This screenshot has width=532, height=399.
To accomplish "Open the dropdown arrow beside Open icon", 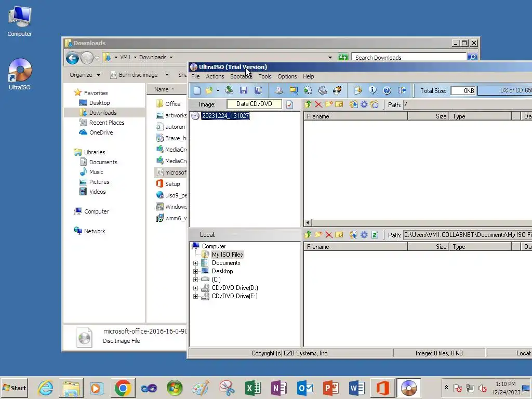I will coord(218,90).
